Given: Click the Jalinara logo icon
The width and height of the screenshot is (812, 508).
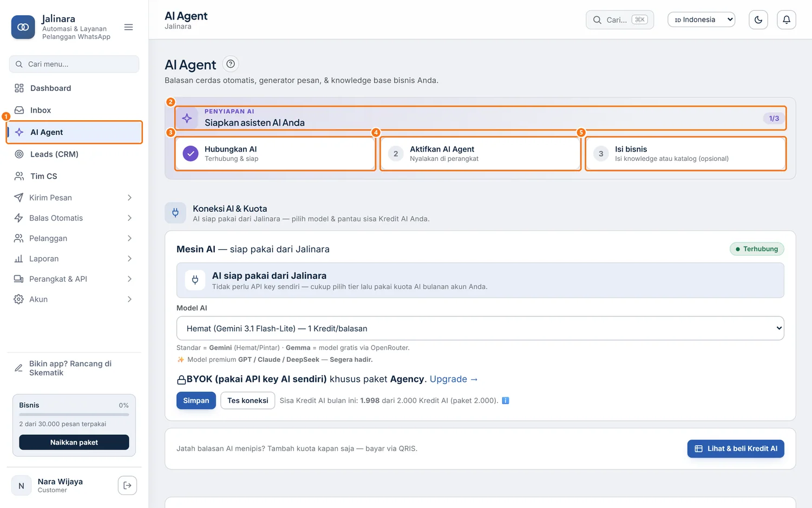Looking at the screenshot, I should point(23,27).
